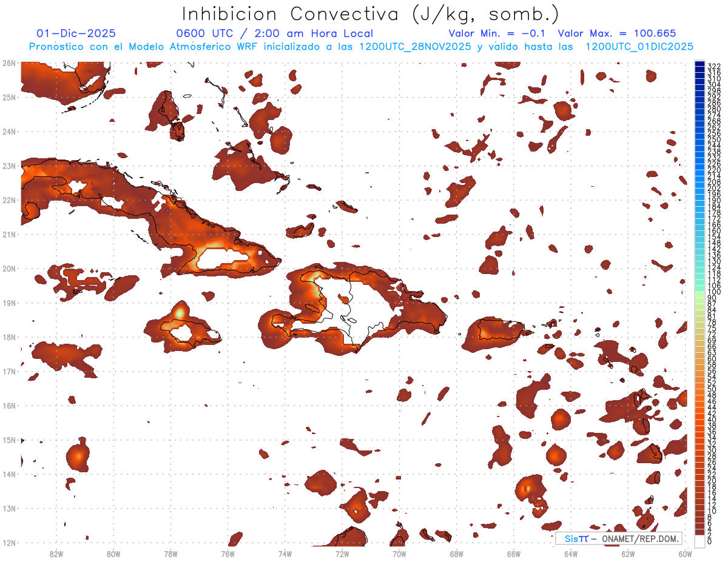Click the "0600 UTC / 2:00 am Hora Local" text
This screenshot has width=728, height=562.
pos(274,33)
